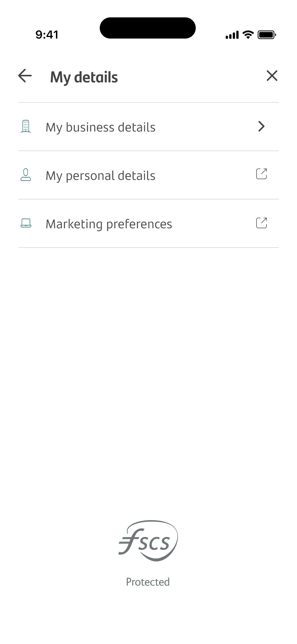Tap the FSCS logo

pyautogui.click(x=148, y=540)
